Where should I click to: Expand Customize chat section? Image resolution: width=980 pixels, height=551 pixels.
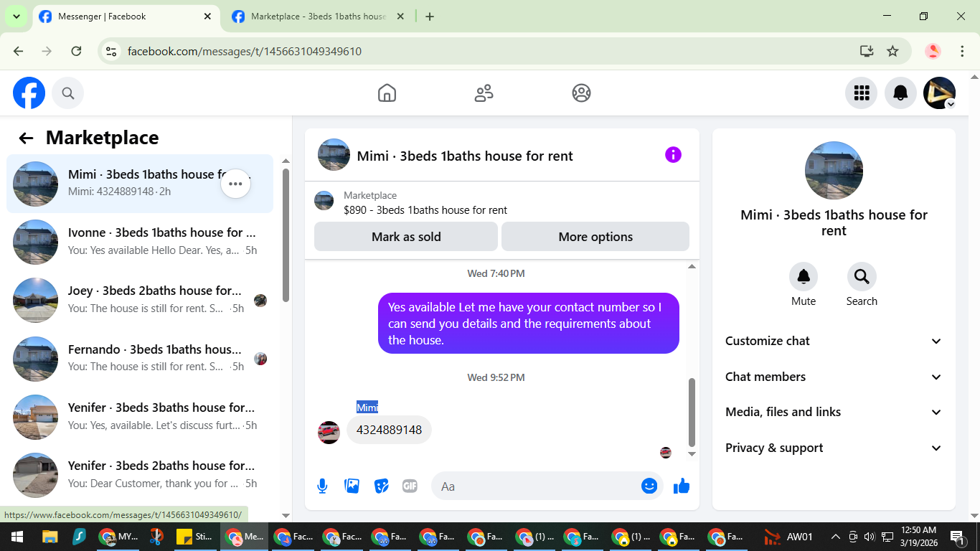(x=834, y=342)
